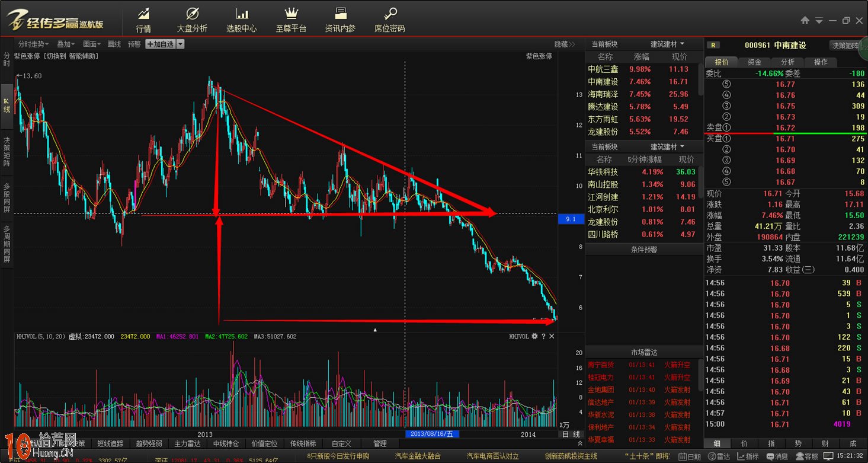868x463 pixels.
Task: Click the 9.1 price marker on axis
Action: (x=571, y=219)
